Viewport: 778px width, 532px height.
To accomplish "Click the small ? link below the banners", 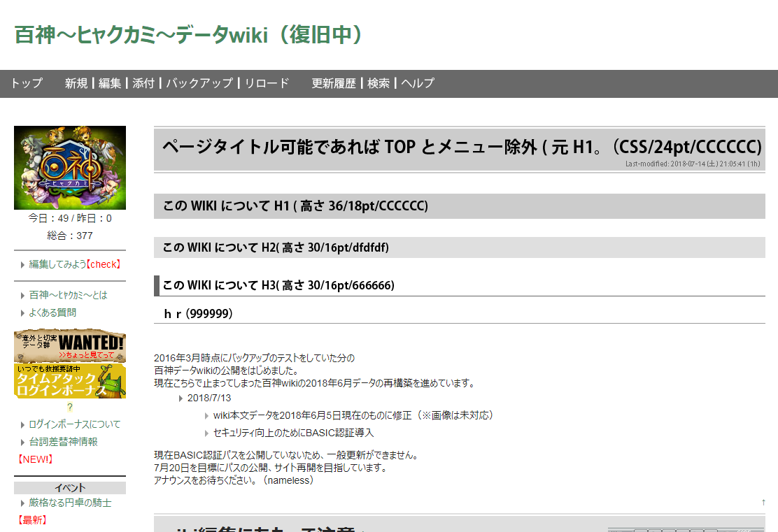I will [70, 407].
